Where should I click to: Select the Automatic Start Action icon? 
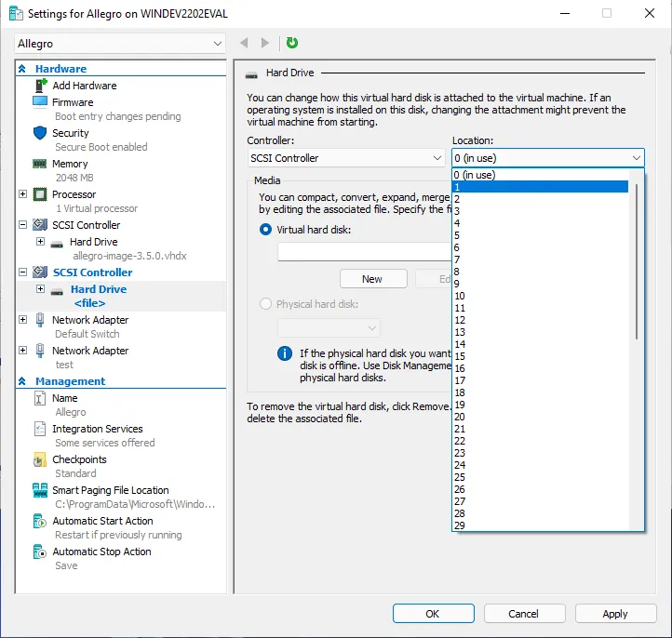(x=40, y=521)
